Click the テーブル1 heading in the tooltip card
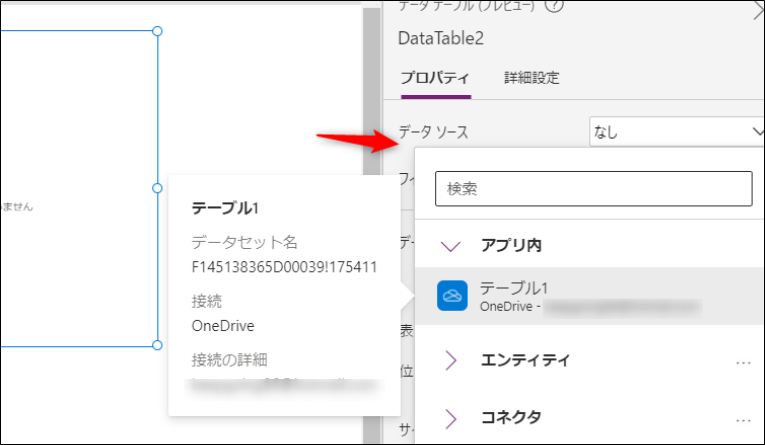Image resolution: width=765 pixels, height=445 pixels. pos(225,208)
